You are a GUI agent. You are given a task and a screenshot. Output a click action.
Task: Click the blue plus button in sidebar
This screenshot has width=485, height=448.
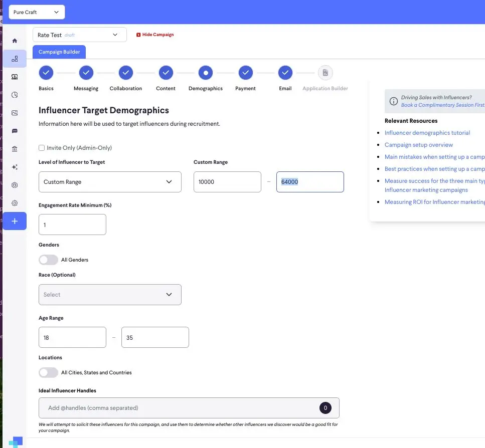click(15, 221)
